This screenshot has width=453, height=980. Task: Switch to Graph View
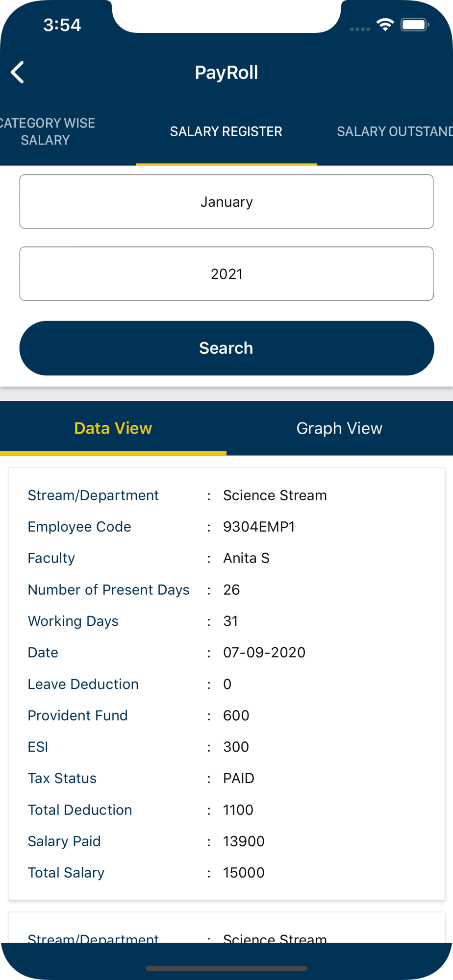339,428
